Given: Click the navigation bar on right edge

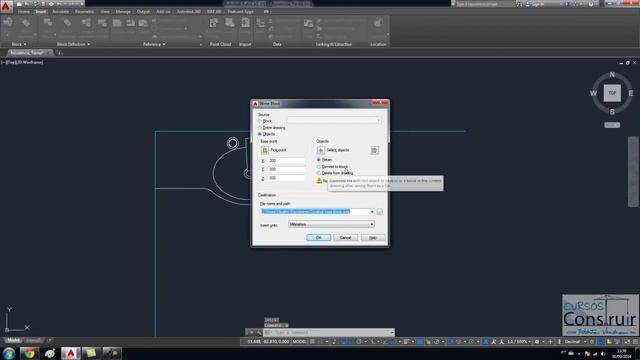Looking at the screenshot, I should (x=633, y=171).
